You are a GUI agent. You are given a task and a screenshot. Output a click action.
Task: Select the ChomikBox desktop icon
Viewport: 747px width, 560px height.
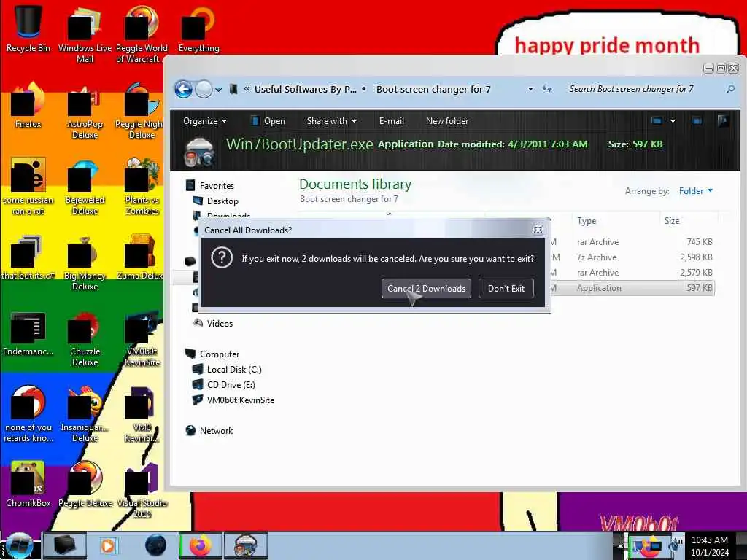coord(28,483)
